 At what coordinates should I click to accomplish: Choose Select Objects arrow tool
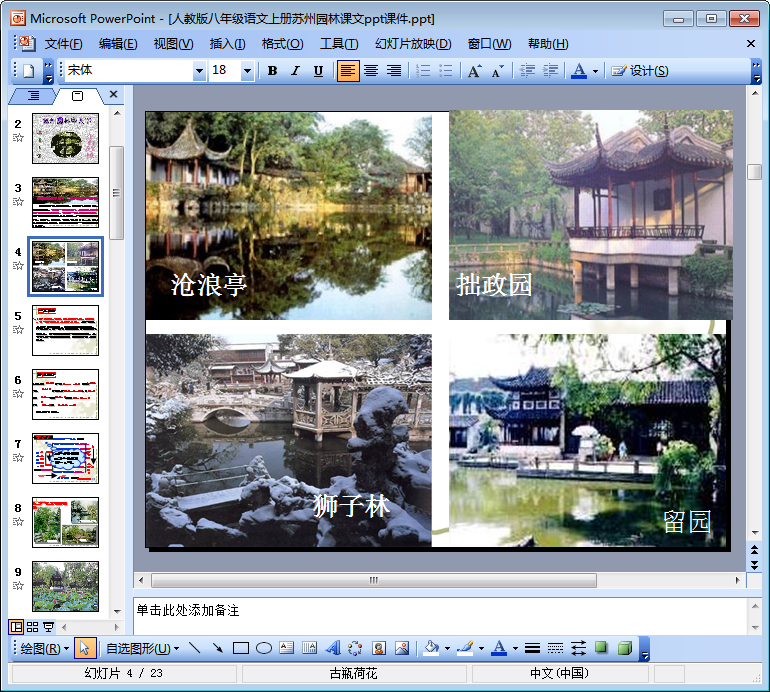pyautogui.click(x=84, y=649)
